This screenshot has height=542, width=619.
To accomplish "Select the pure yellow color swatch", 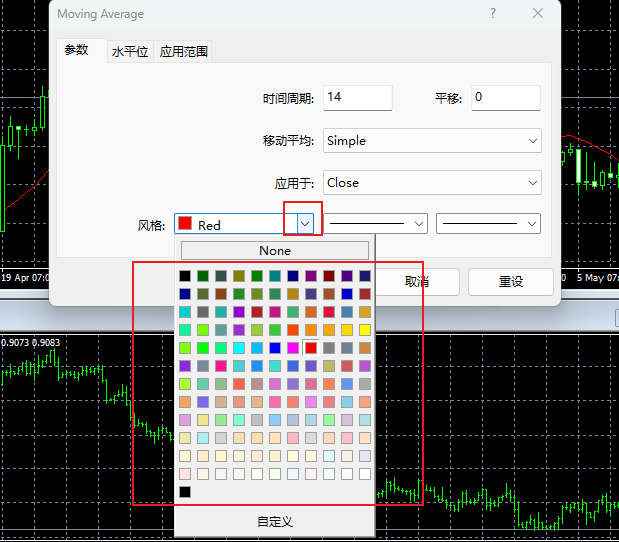I will [x=365, y=330].
